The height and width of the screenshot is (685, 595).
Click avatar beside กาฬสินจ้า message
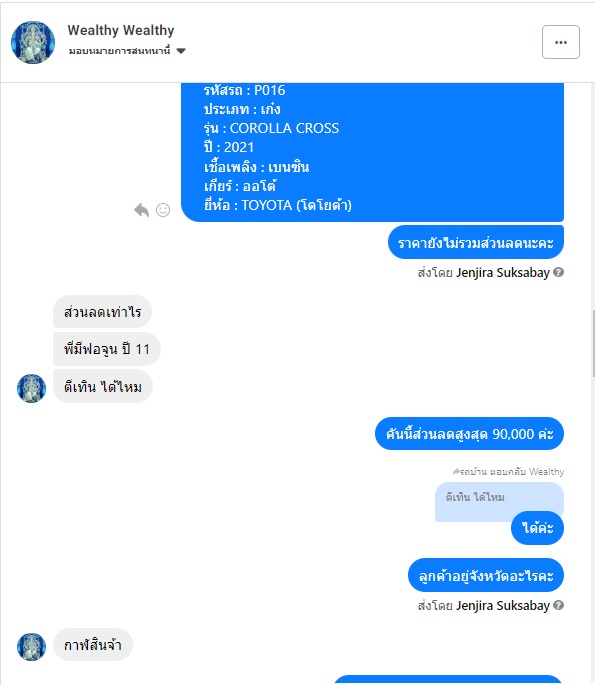click(x=31, y=647)
